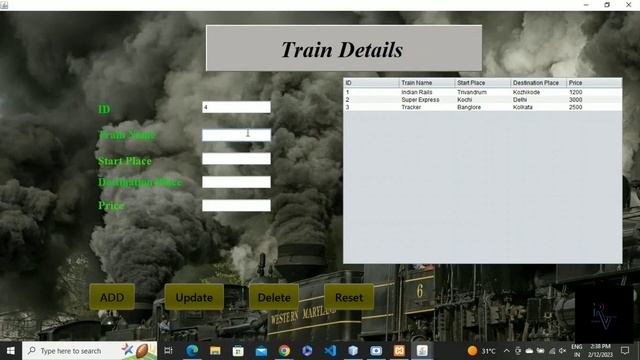Open Visual Studio Code from the taskbar
This screenshot has height=360, width=640.
point(330,351)
